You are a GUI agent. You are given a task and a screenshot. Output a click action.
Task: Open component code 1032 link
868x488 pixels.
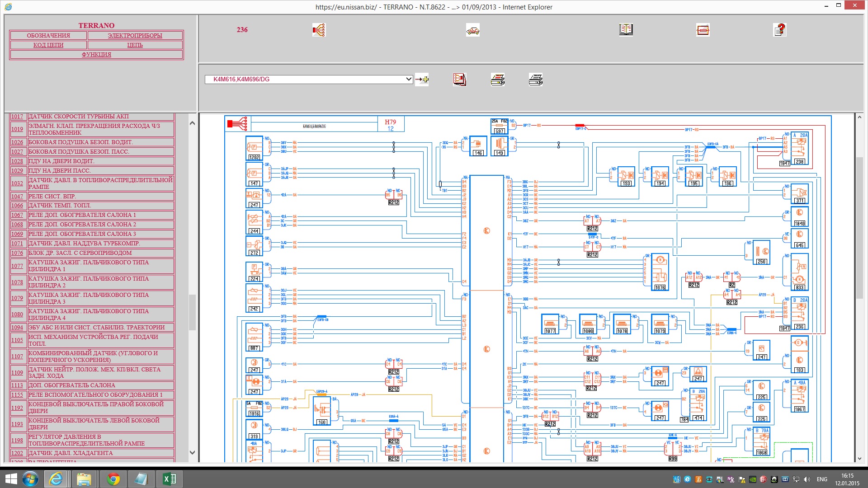17,183
